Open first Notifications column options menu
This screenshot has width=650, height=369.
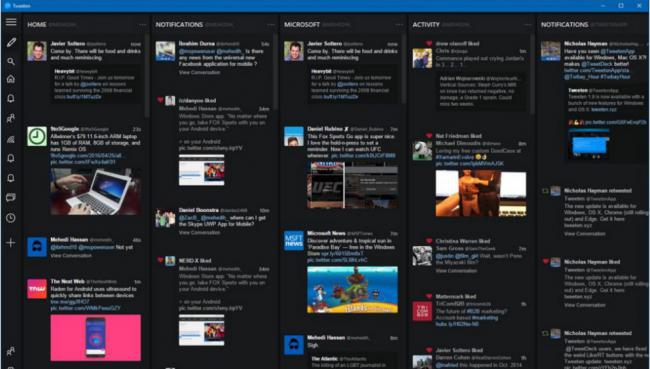271,25
